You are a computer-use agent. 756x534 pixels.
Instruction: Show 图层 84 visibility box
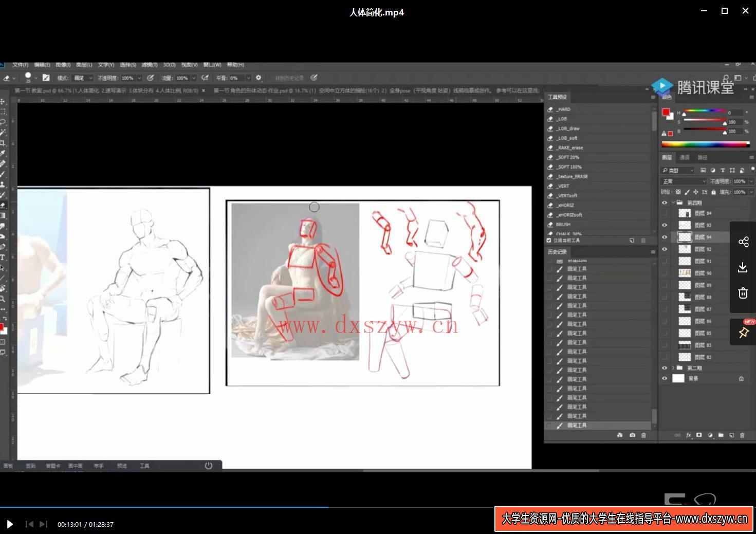point(664,213)
